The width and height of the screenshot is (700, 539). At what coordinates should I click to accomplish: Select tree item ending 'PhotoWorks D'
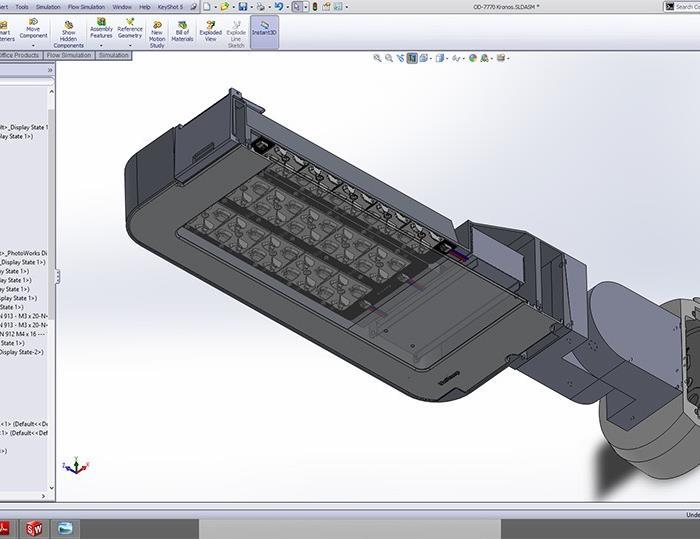[x=24, y=253]
